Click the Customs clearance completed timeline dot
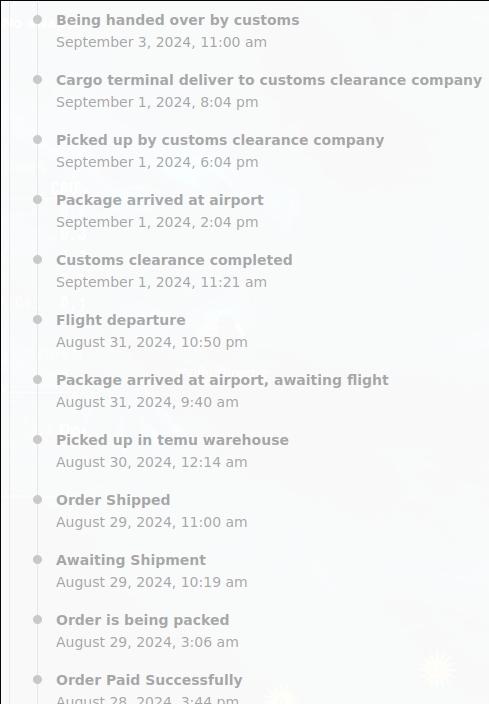 coord(38,260)
